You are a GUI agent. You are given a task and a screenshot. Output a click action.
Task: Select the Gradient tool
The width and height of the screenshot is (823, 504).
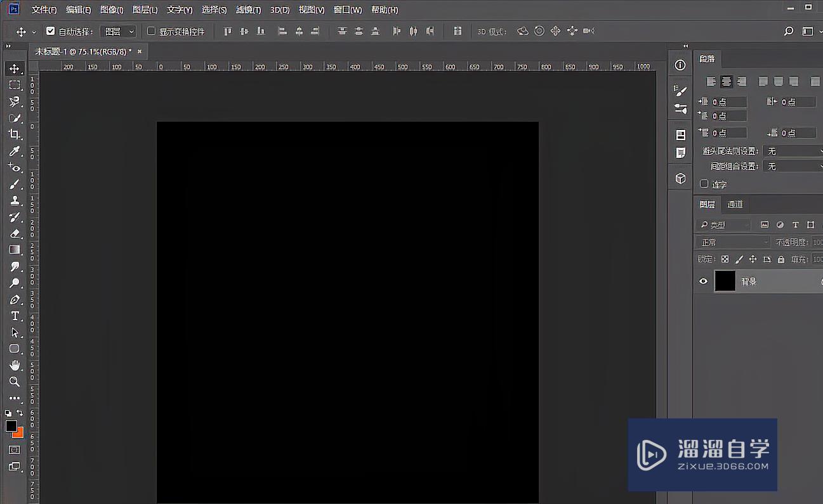(x=14, y=250)
